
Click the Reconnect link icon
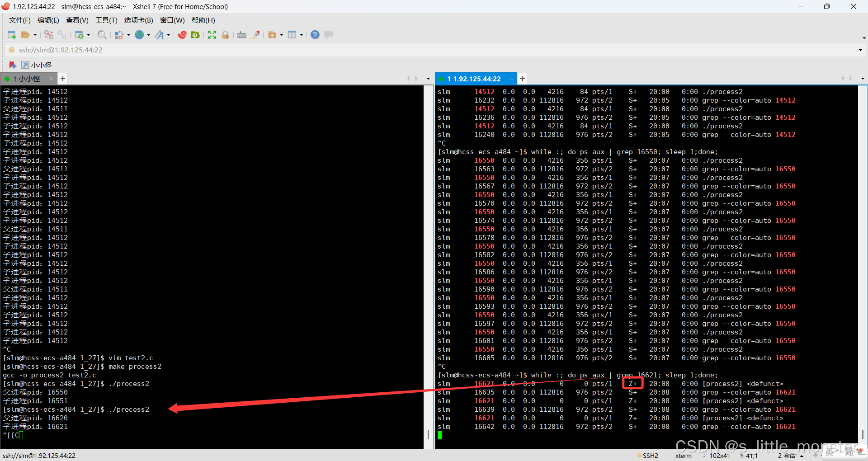62,35
